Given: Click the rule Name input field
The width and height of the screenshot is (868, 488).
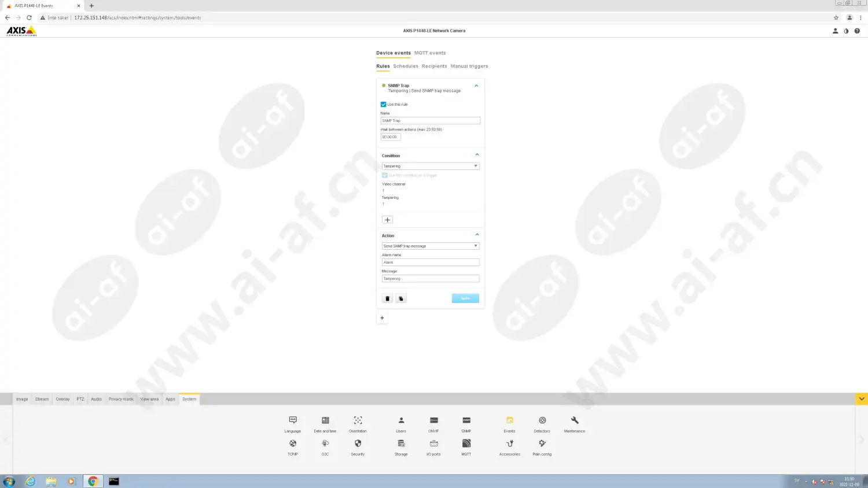Looking at the screenshot, I should pos(431,121).
